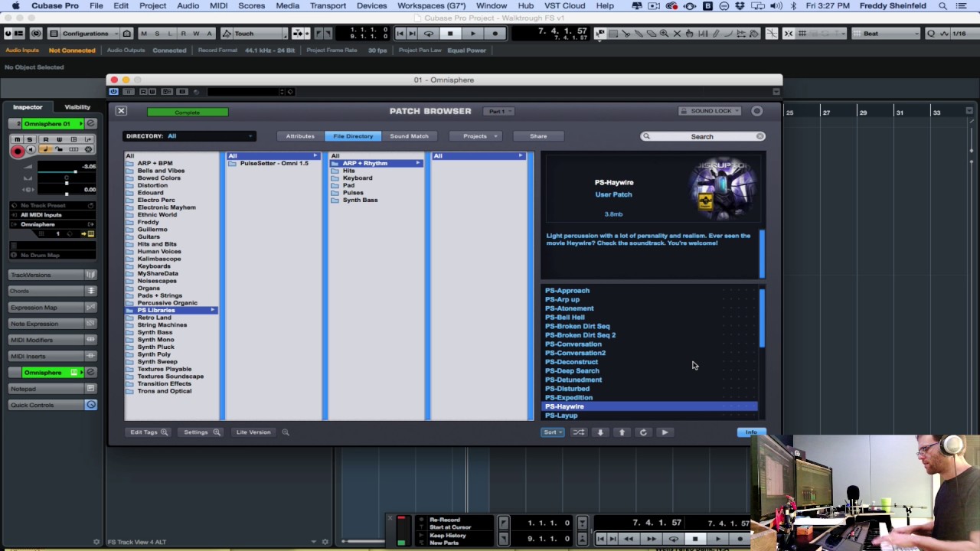Image resolution: width=980 pixels, height=551 pixels.
Task: Open the Touch automation mode dropdown
Action: pos(259,34)
